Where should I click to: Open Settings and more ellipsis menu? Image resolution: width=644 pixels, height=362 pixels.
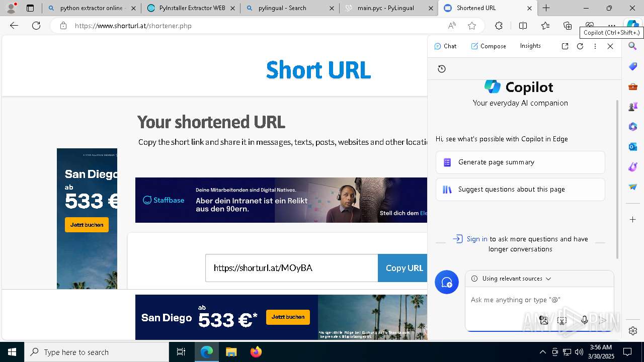coord(612,25)
